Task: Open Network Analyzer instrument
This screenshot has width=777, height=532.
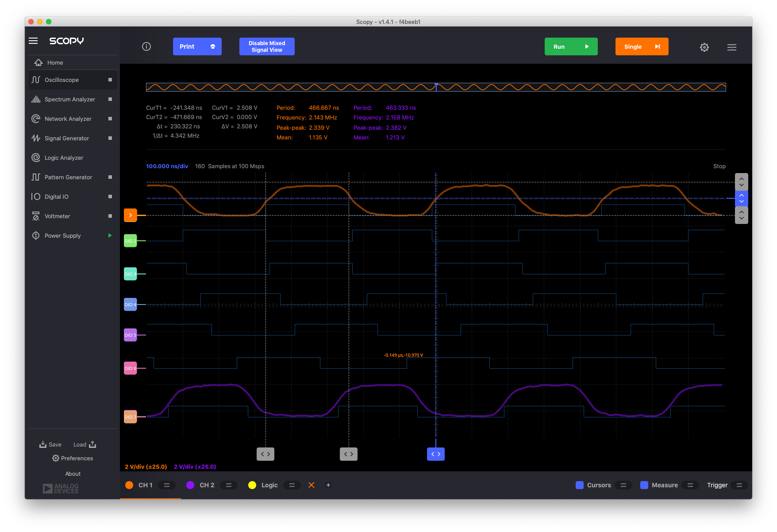Action: pos(73,119)
